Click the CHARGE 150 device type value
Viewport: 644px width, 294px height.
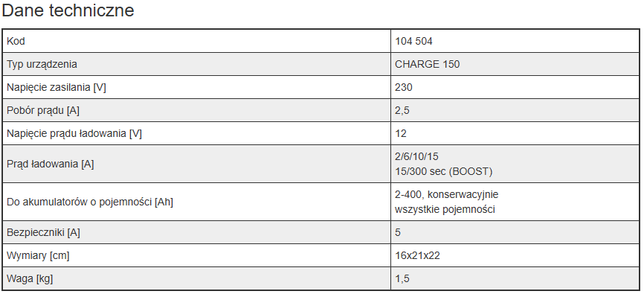coord(427,64)
